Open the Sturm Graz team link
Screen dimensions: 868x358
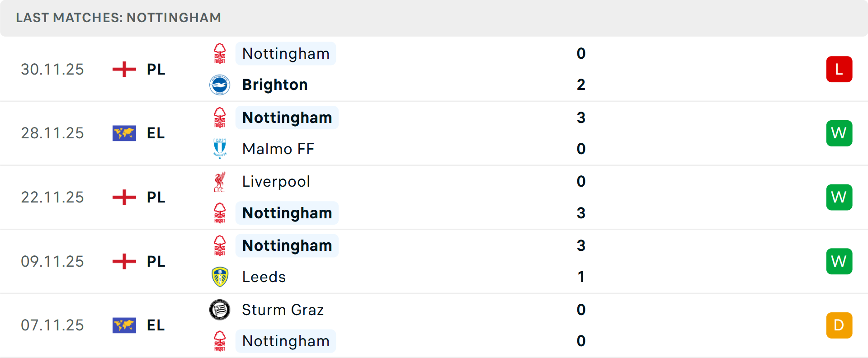(283, 310)
